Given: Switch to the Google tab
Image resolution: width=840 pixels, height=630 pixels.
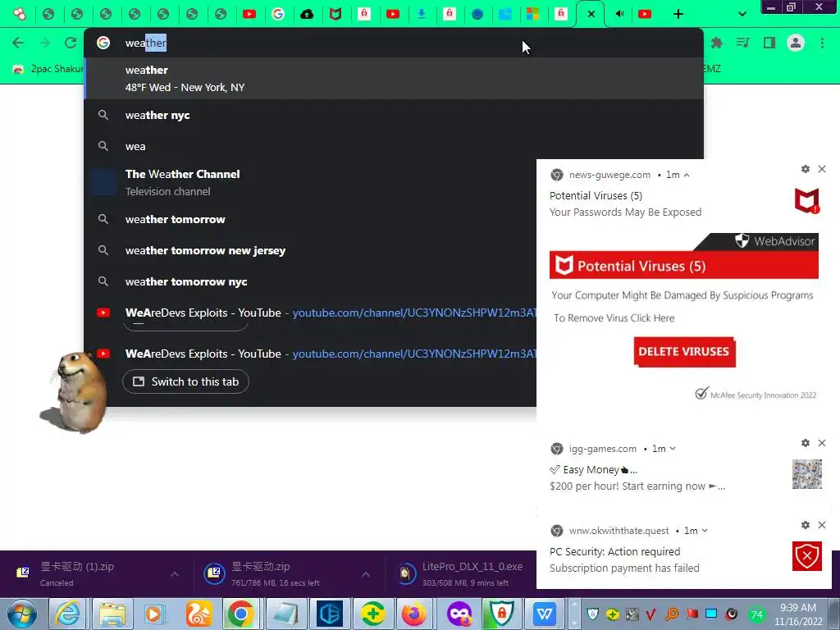Looking at the screenshot, I should 278,14.
